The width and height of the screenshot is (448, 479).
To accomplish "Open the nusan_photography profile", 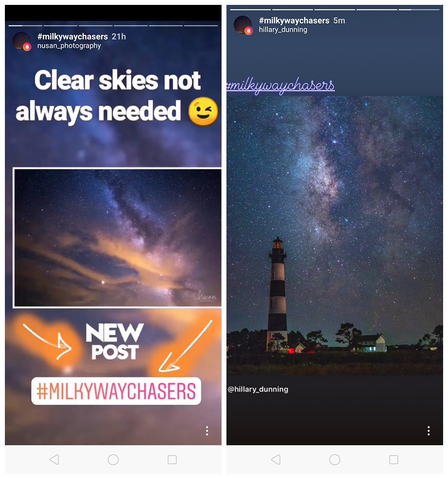I will pos(69,46).
